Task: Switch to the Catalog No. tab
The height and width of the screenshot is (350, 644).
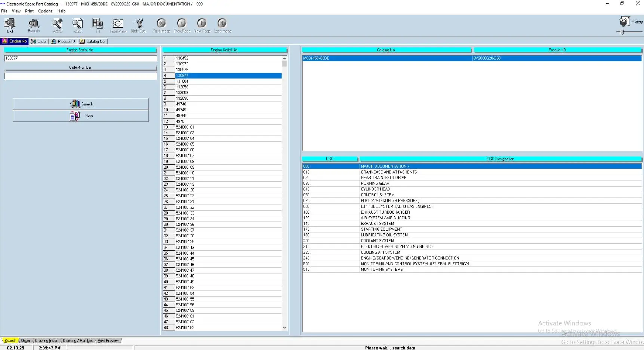Action: tap(93, 42)
